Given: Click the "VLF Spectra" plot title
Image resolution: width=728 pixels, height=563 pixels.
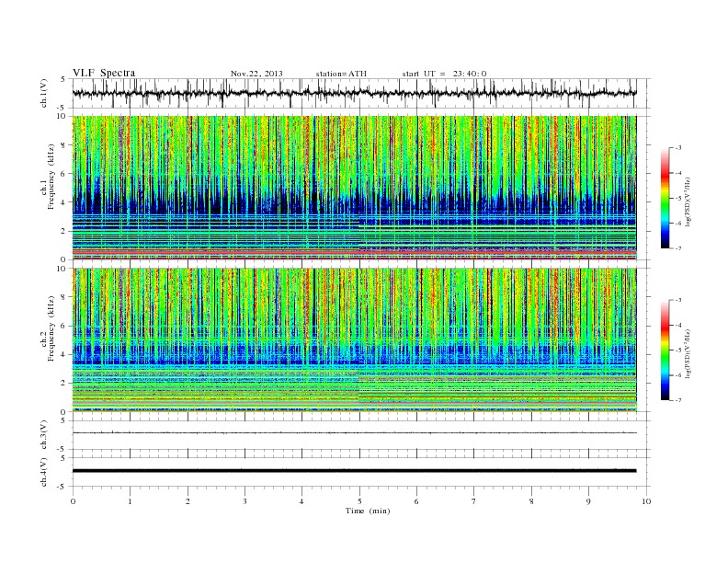Looking at the screenshot, I should 104,73.
